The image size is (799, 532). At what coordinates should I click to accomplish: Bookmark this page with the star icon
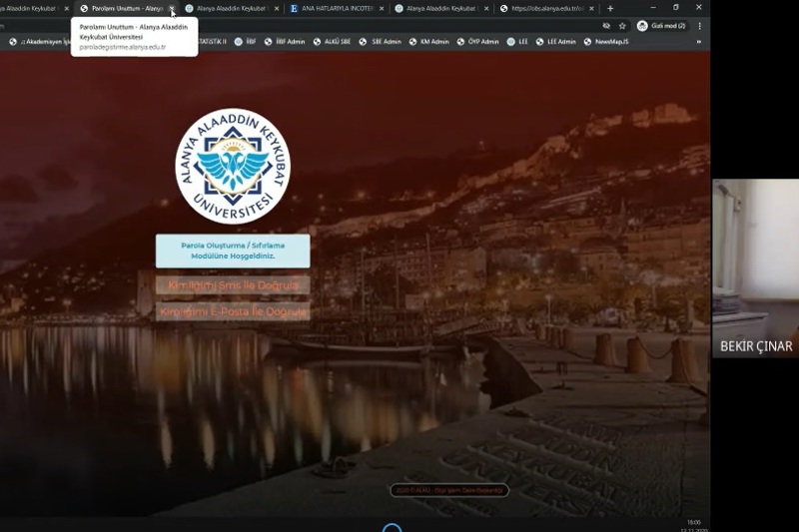[622, 26]
